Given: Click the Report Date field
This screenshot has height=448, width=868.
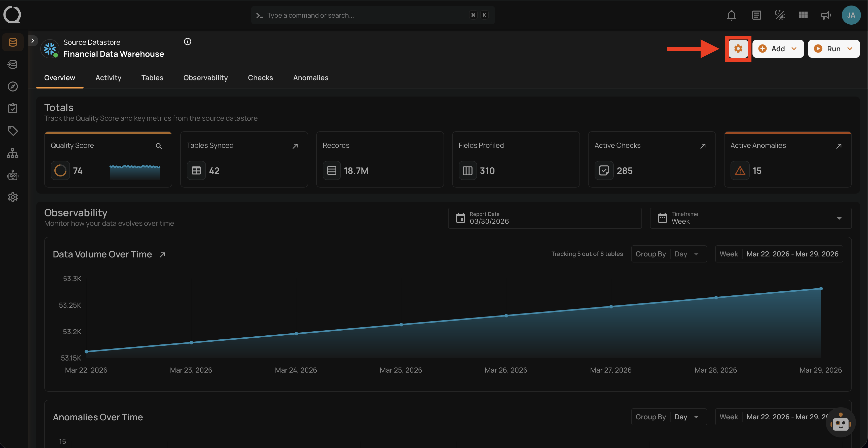Looking at the screenshot, I should click(x=545, y=218).
